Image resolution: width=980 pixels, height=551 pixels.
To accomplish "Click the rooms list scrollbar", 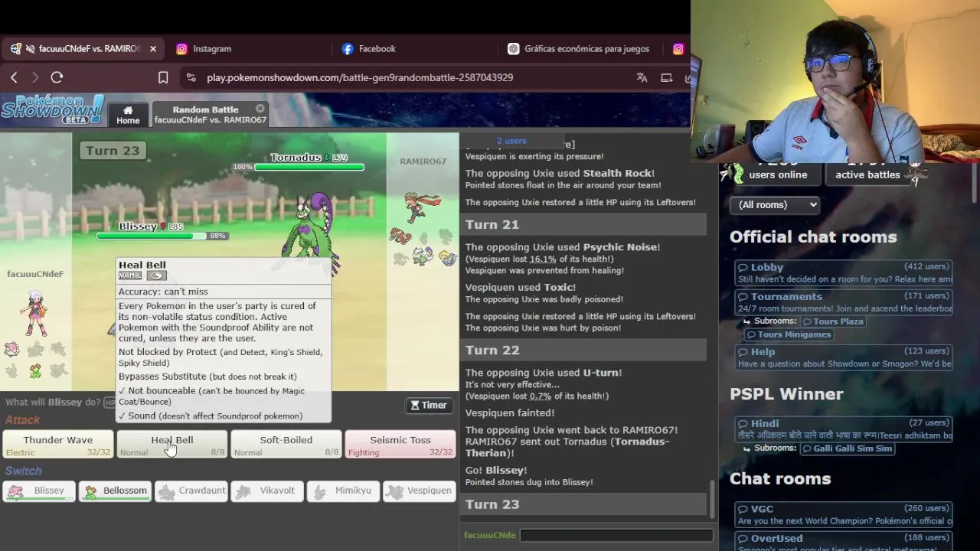I will (x=975, y=184).
